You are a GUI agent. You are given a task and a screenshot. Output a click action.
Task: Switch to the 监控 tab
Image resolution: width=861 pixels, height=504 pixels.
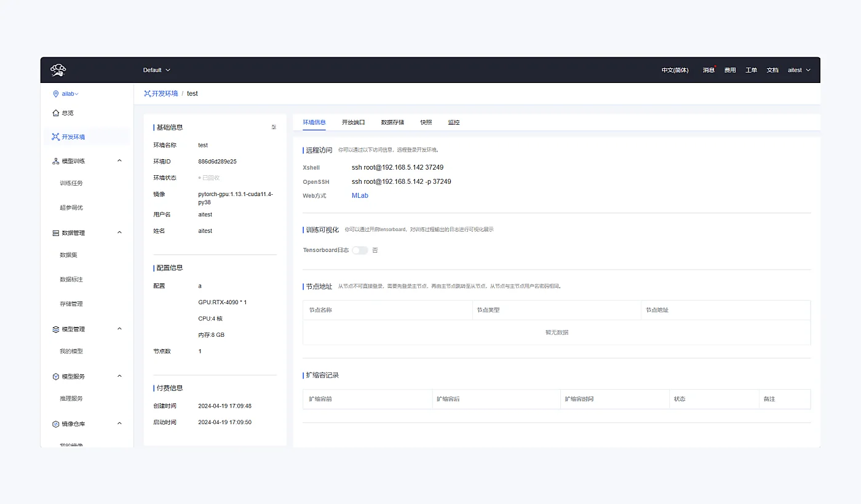(x=454, y=122)
